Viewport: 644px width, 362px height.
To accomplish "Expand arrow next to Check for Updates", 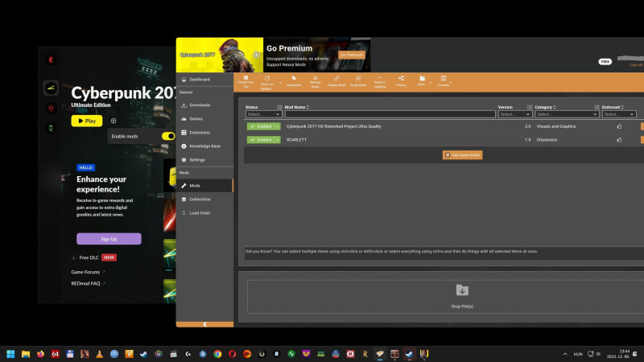I will [280, 83].
